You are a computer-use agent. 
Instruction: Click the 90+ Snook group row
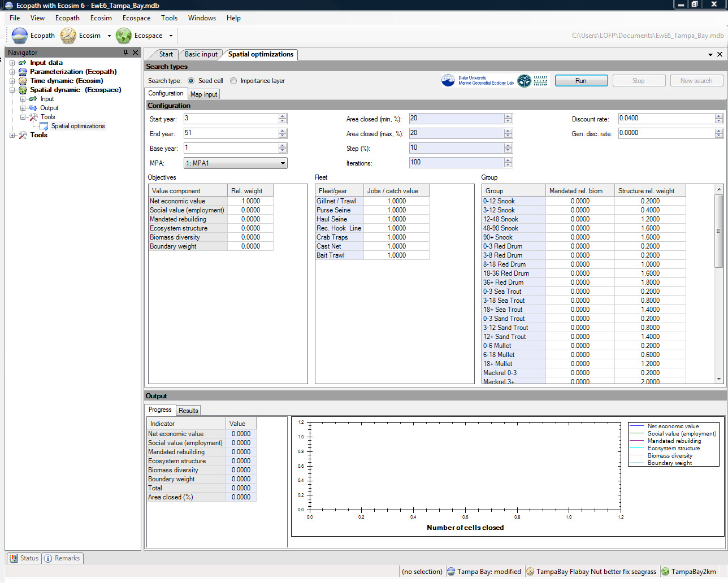coord(584,237)
